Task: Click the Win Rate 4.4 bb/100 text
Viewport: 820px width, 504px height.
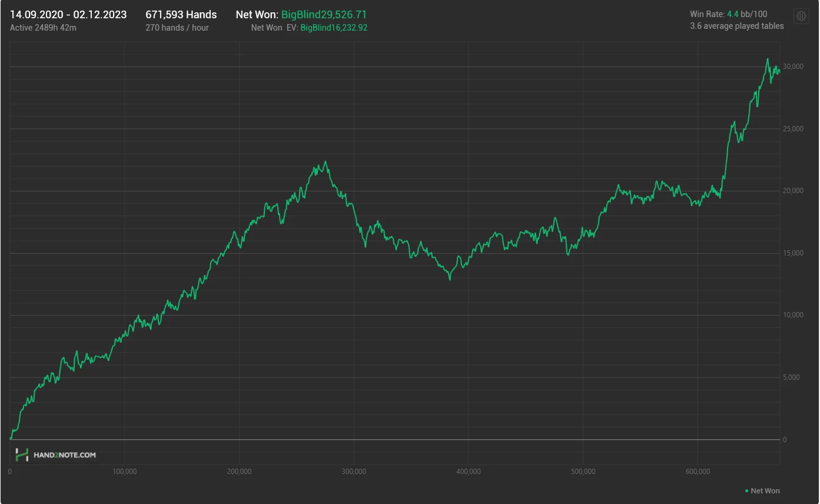Action: tap(729, 14)
